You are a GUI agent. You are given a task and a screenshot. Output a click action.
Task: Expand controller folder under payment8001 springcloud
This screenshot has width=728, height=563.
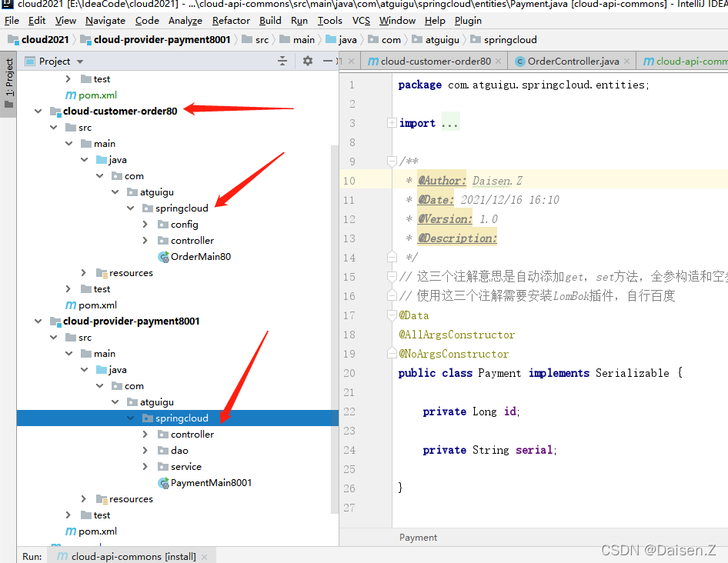pyautogui.click(x=145, y=435)
